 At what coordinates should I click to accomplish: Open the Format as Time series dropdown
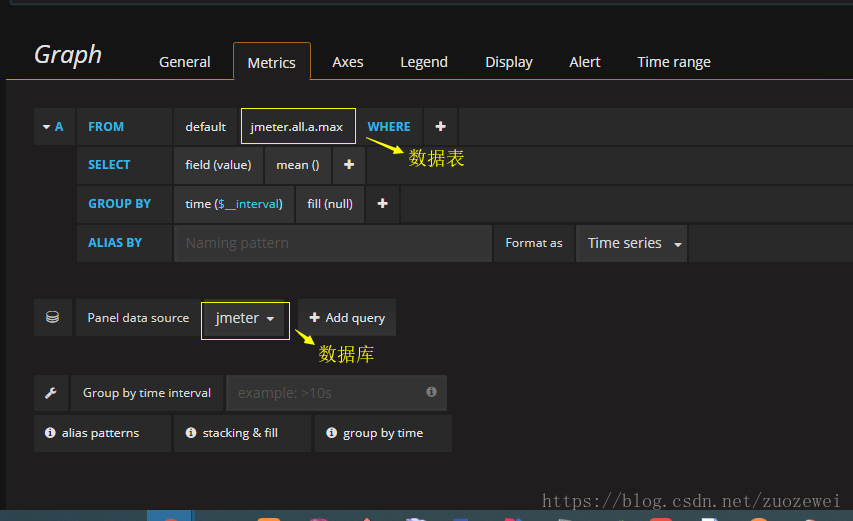pyautogui.click(x=632, y=243)
